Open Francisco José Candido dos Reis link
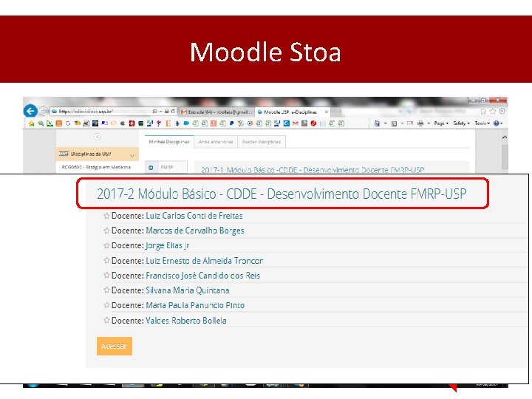The height and width of the screenshot is (399, 532). coord(202,276)
